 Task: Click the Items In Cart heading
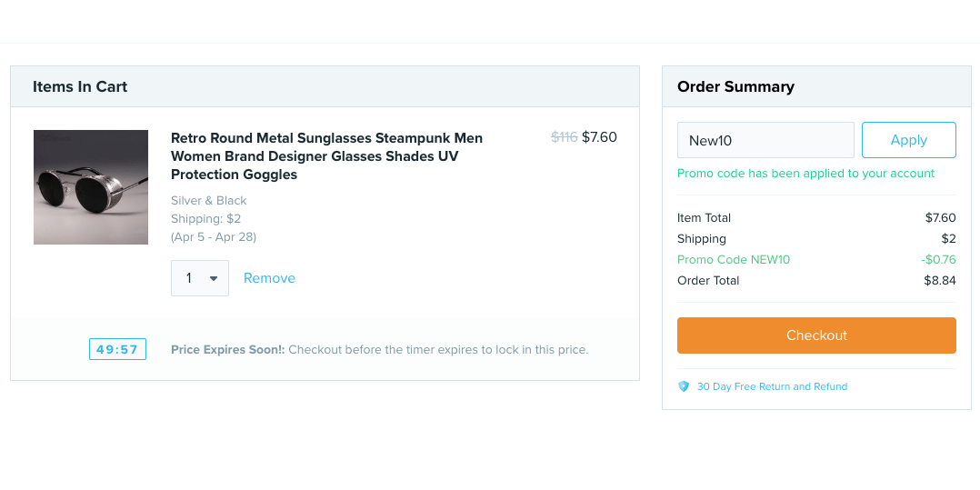point(80,86)
